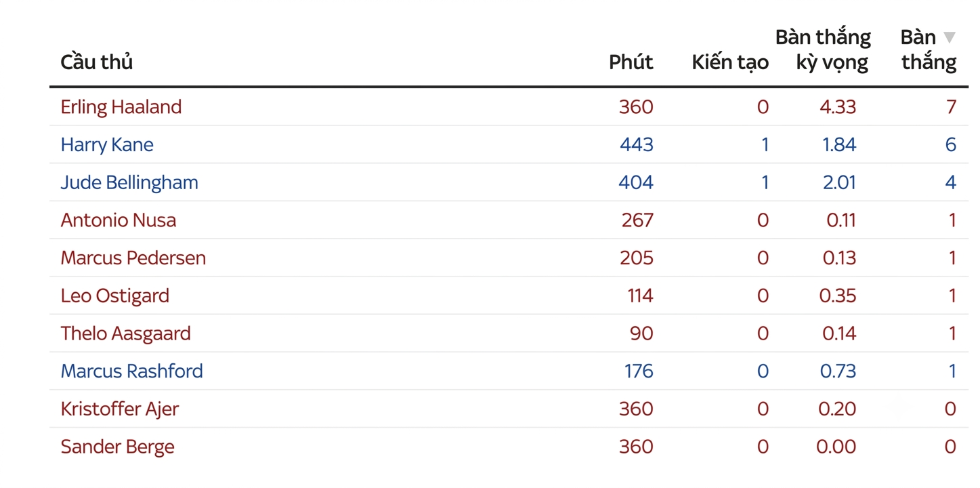Open Erling Haaland player link
This screenshot has width=980, height=488.
tap(121, 107)
